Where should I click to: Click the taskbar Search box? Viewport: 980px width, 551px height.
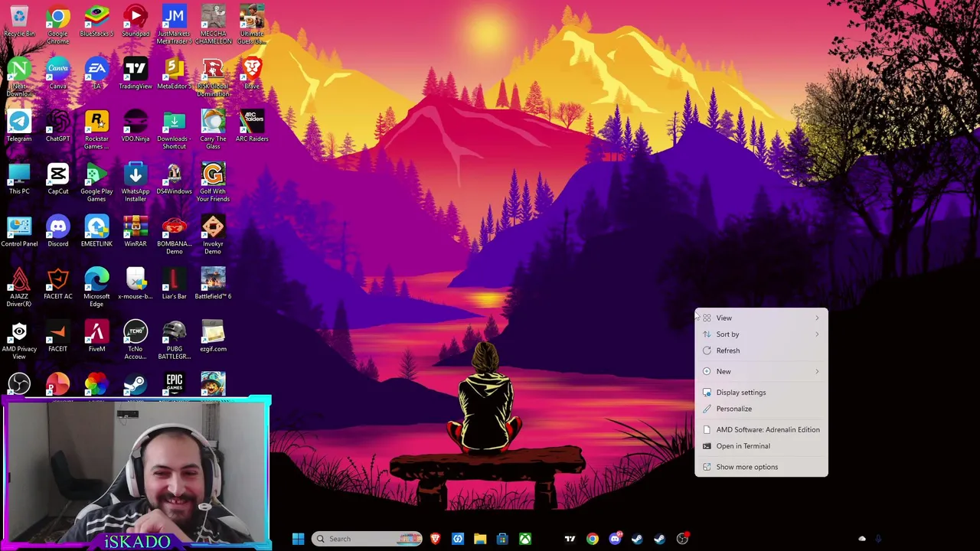point(367,539)
